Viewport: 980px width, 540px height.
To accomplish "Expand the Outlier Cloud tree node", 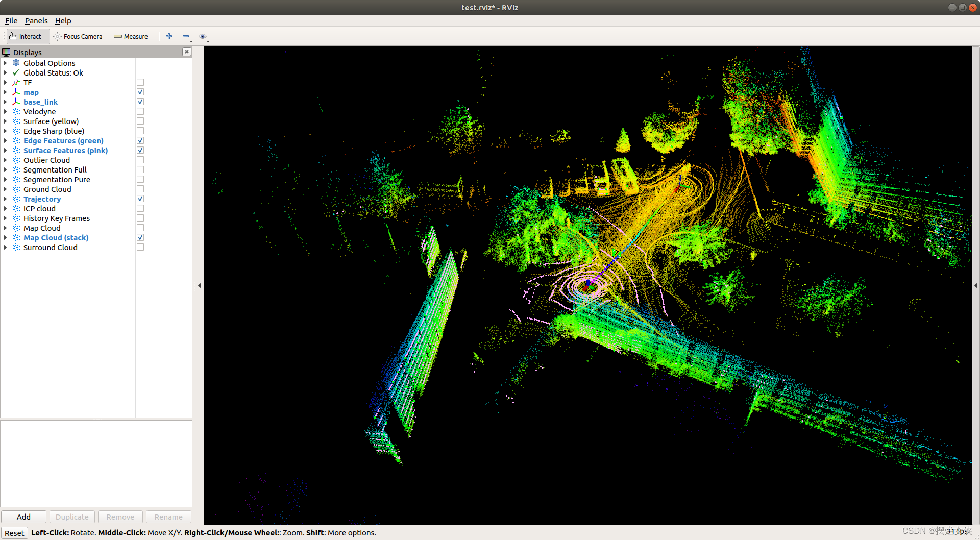I will pos(5,160).
